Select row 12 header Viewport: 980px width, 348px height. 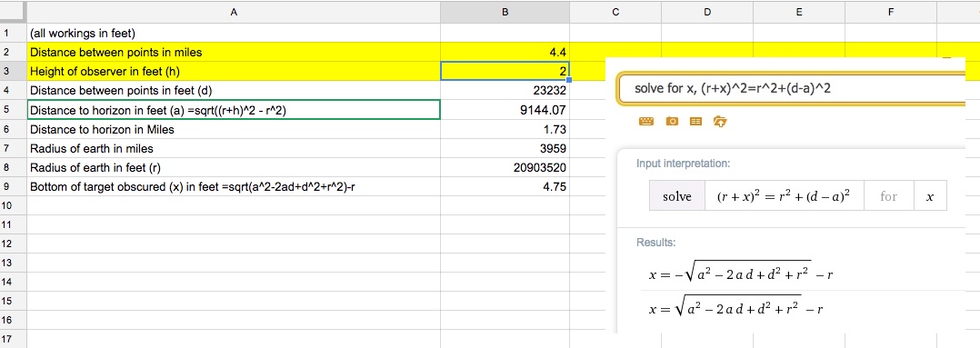13,244
